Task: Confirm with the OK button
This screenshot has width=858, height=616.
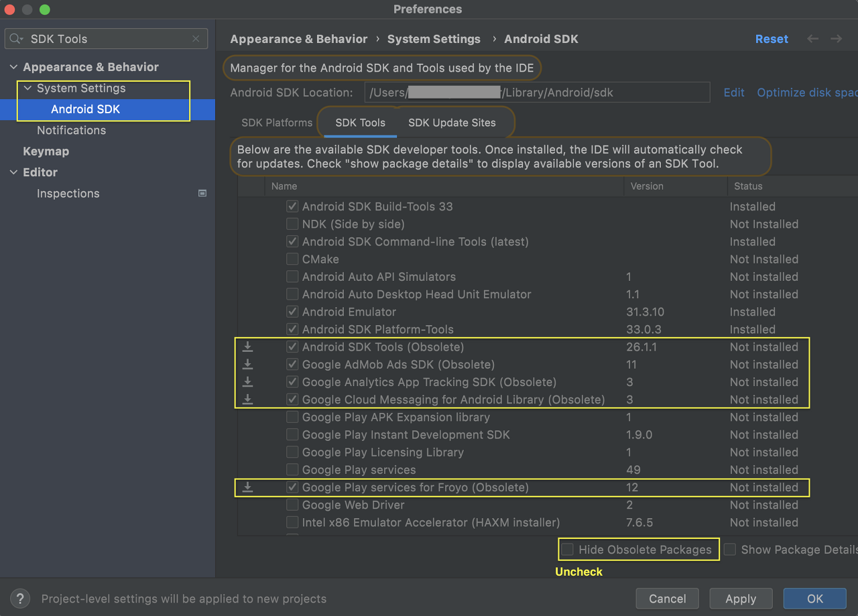Action: pos(814,599)
